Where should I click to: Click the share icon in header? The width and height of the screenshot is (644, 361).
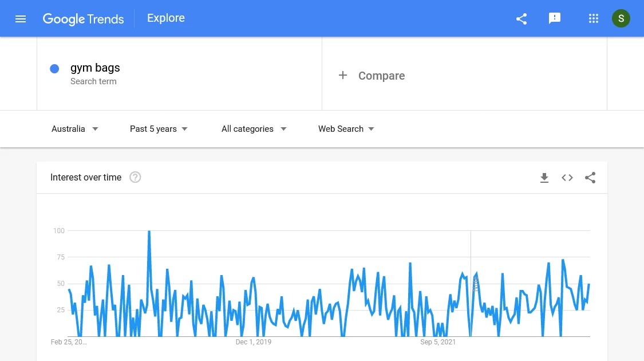point(521,19)
